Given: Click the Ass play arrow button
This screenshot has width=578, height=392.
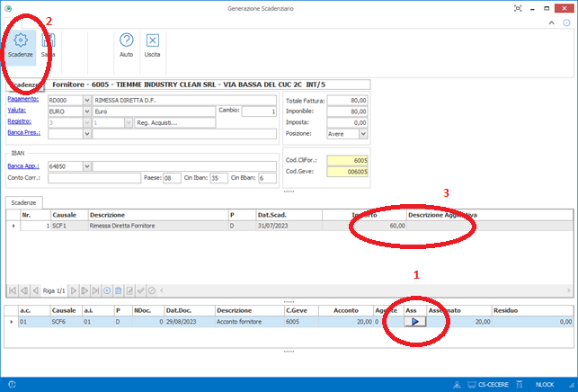Looking at the screenshot, I should pyautogui.click(x=415, y=322).
